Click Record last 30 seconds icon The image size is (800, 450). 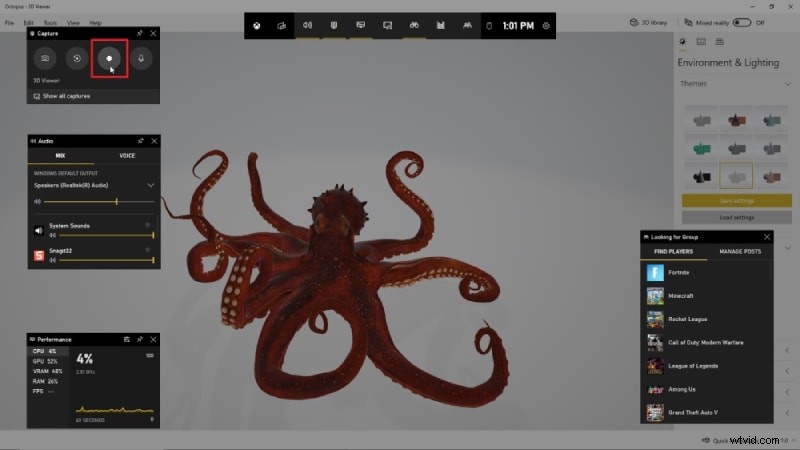pos(78,59)
